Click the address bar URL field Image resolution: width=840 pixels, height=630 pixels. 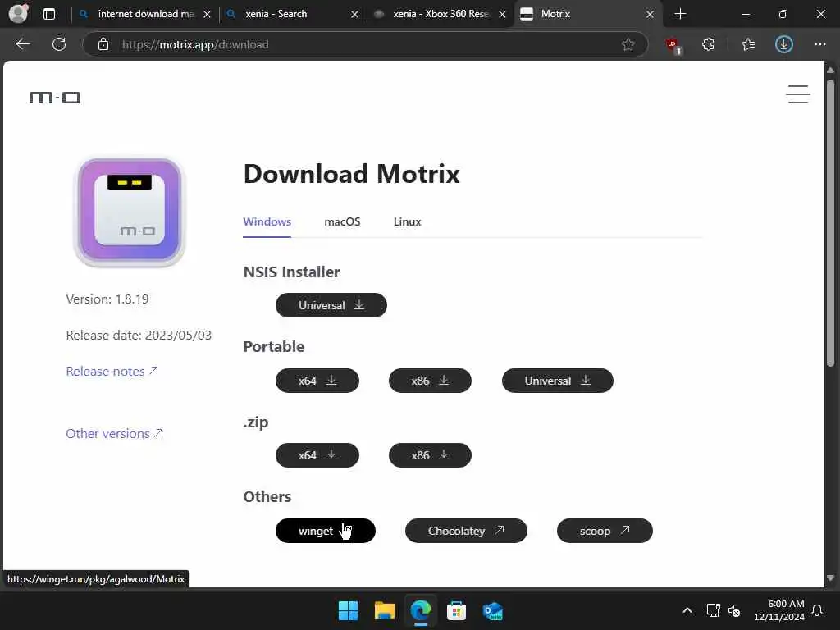click(x=364, y=44)
